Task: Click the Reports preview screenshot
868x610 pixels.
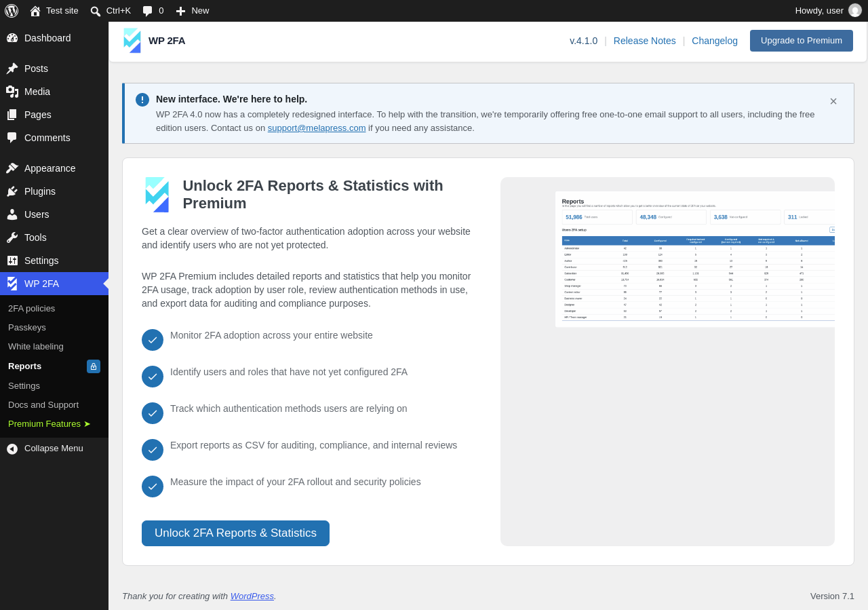Action: tap(695, 259)
